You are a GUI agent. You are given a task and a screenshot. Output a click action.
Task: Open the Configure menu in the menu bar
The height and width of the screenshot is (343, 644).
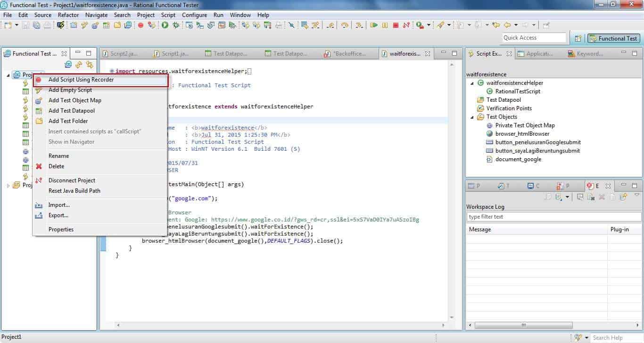[x=194, y=15]
